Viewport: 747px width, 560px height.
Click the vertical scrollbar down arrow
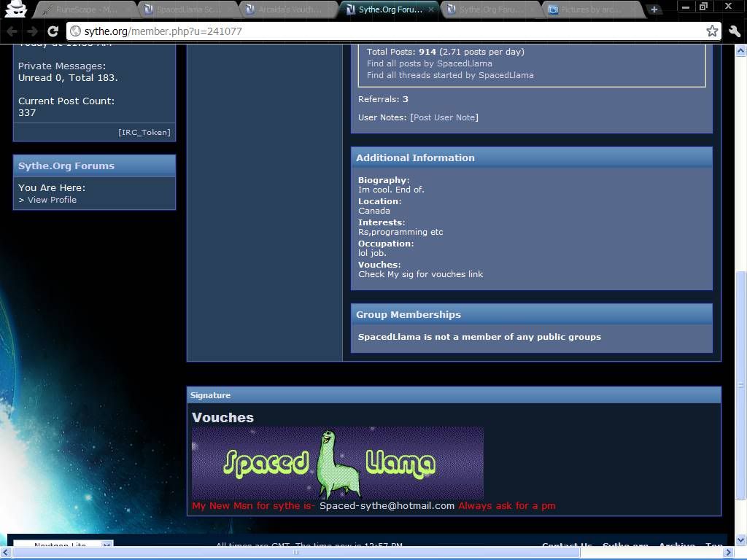click(741, 540)
